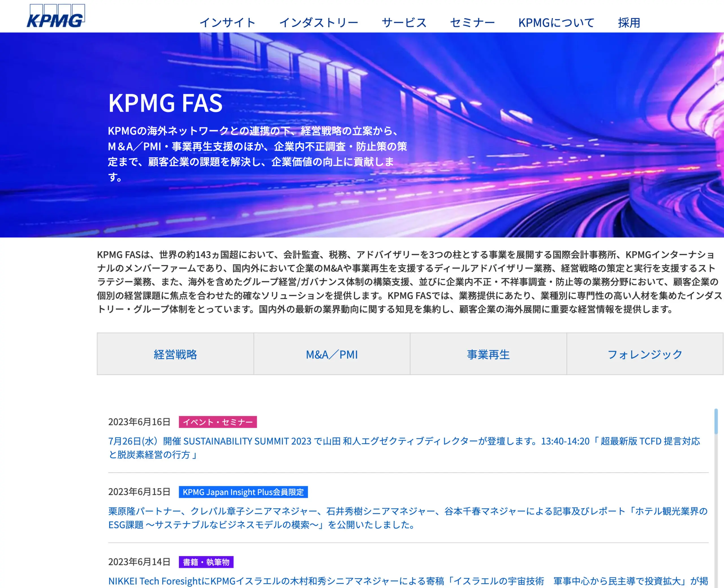Image resolution: width=724 pixels, height=588 pixels.
Task: Switch to the M&A／PMI tab
Action: pos(331,354)
